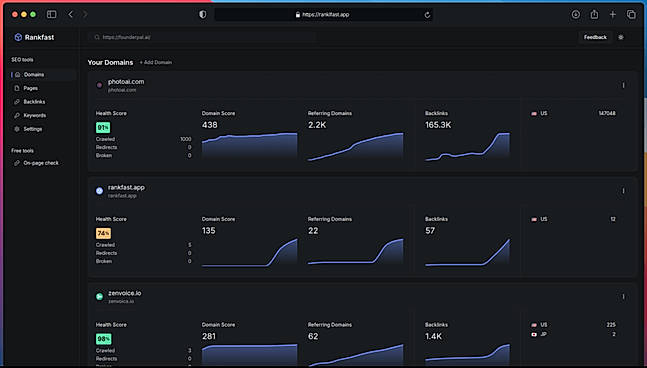Click the Rankfast brand name

point(39,37)
